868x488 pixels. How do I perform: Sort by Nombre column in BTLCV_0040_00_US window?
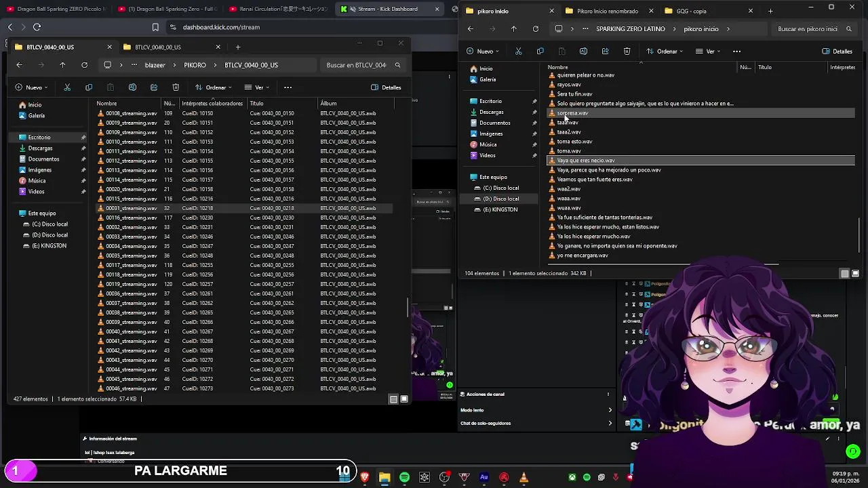pos(106,104)
